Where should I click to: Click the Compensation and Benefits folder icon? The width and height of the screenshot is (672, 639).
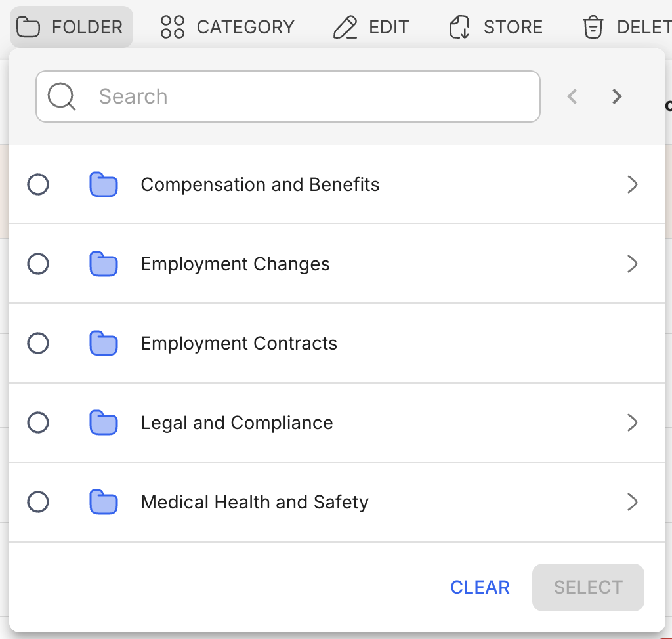[x=103, y=185]
